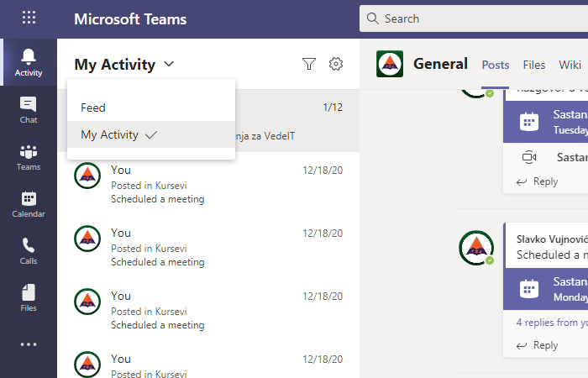Collapse the My Activity dropdown header

(x=124, y=64)
